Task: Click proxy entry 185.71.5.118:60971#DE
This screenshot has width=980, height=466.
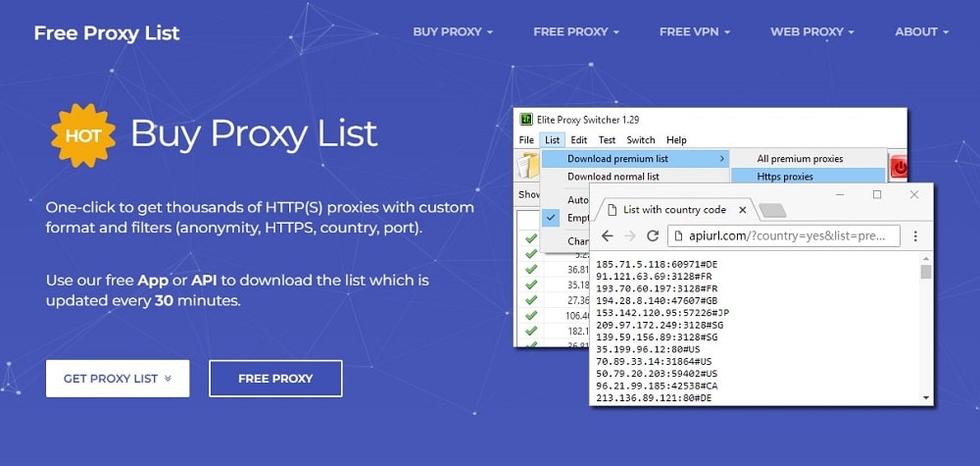Action: pyautogui.click(x=657, y=265)
